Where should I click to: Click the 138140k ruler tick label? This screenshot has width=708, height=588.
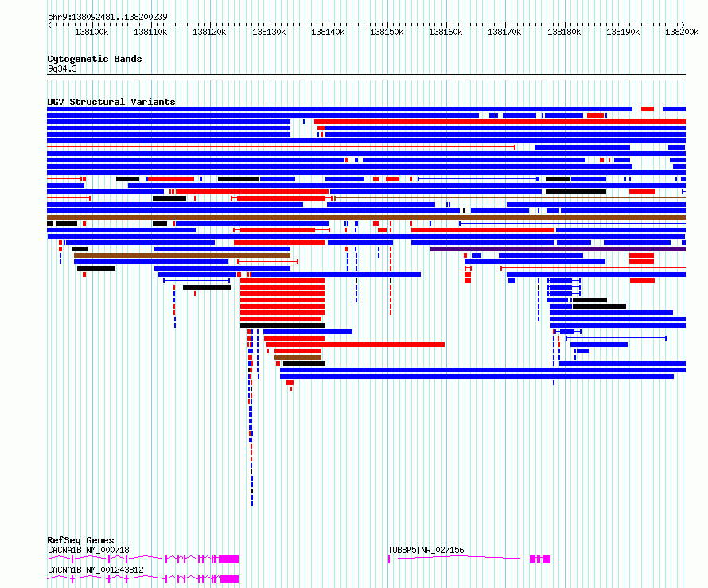tap(328, 32)
